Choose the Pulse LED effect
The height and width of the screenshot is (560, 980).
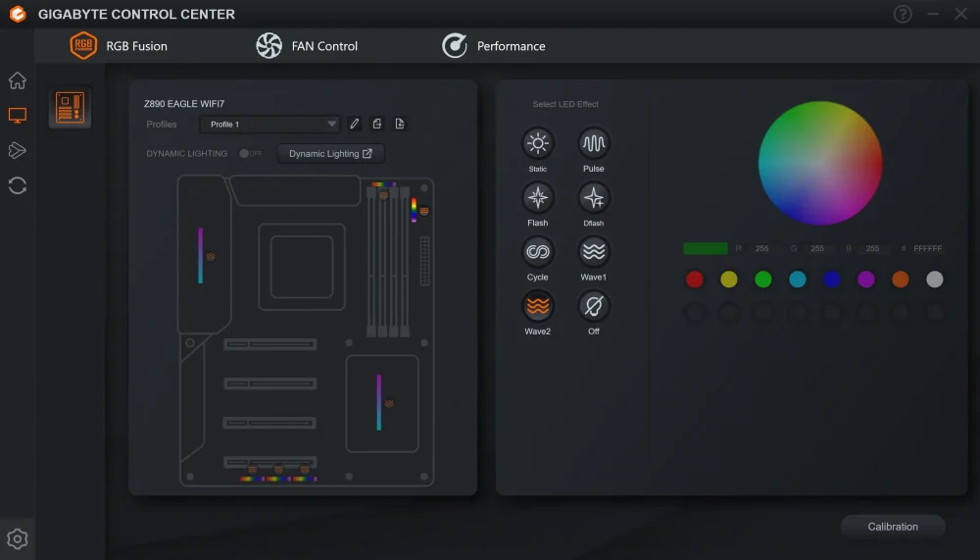coord(593,143)
